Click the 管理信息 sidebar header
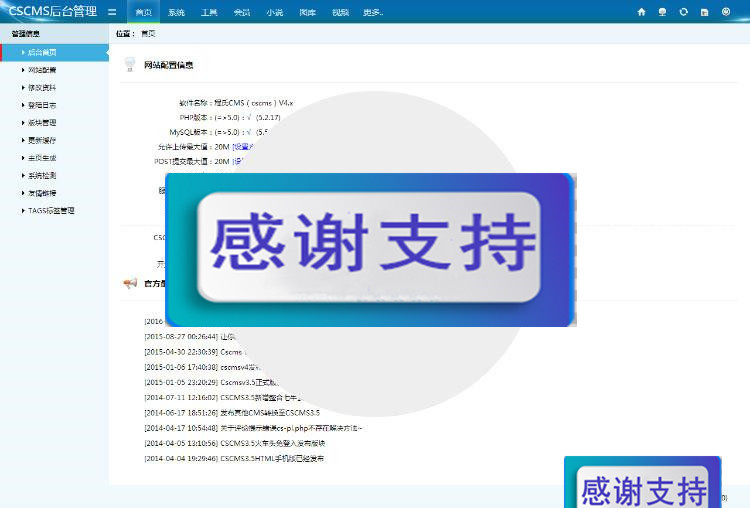Screen dimensions: 750x508 click(x=26, y=33)
